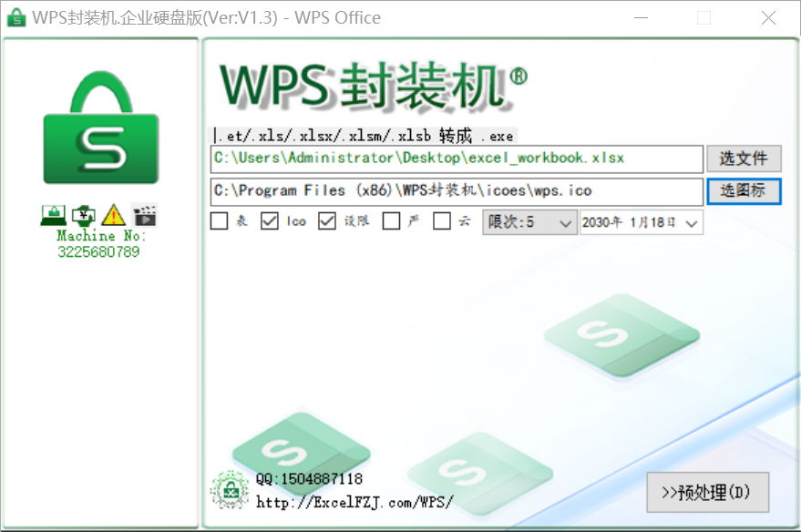Screen dimensions: 801x532
Task: Uncheck the 设限 checkbox
Action: (x=327, y=221)
